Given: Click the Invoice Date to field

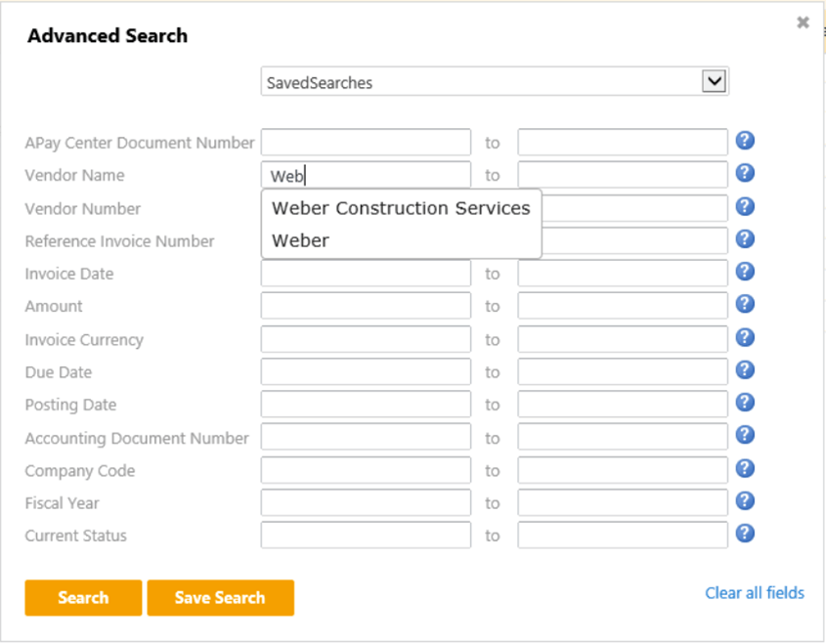Looking at the screenshot, I should (x=623, y=274).
